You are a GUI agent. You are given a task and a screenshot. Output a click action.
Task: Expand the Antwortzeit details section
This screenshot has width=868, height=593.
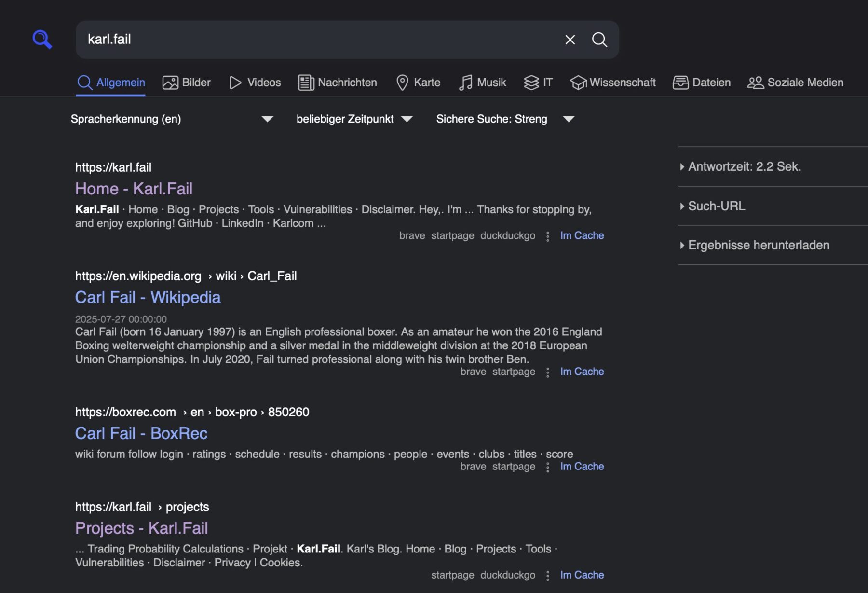(744, 166)
